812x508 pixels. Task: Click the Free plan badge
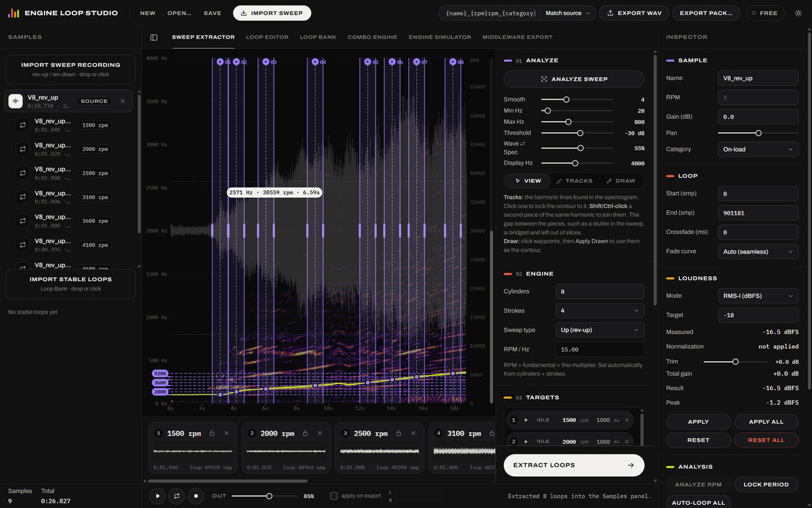765,13
